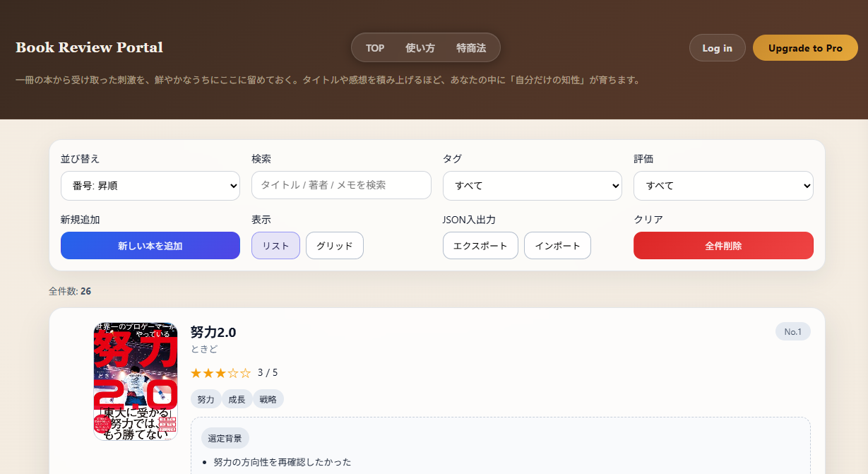868x474 pixels.
Task: Click the author name ときど
Action: [204, 349]
